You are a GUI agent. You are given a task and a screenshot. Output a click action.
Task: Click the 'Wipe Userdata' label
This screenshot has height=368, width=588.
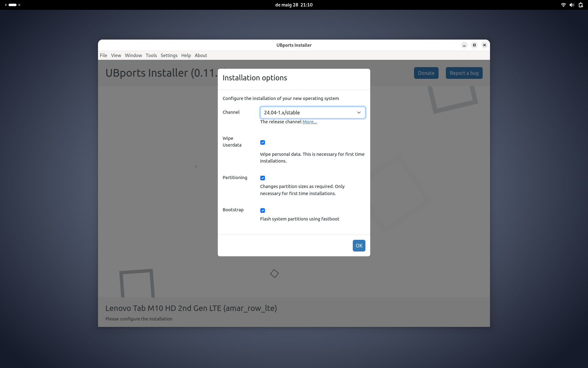232,142
